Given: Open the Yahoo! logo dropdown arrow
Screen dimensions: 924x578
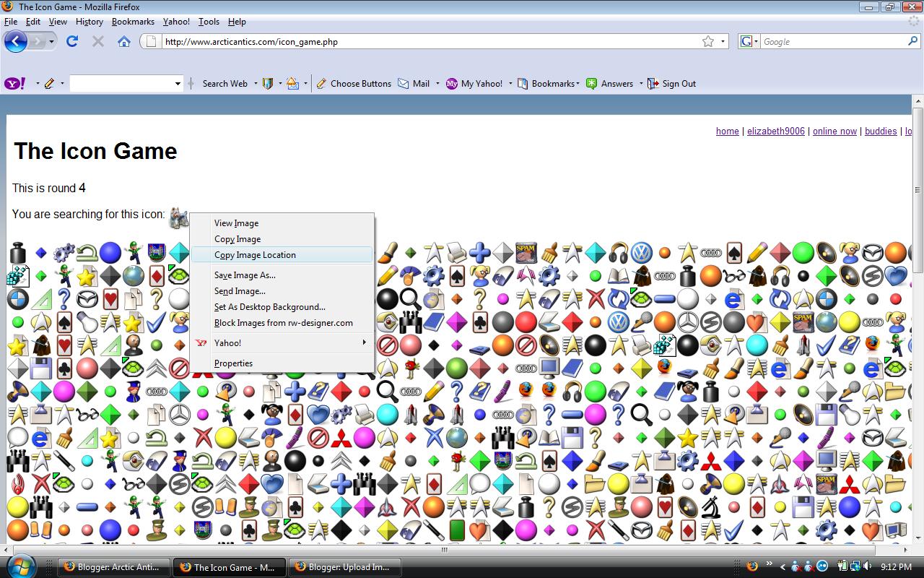Looking at the screenshot, I should [x=38, y=84].
